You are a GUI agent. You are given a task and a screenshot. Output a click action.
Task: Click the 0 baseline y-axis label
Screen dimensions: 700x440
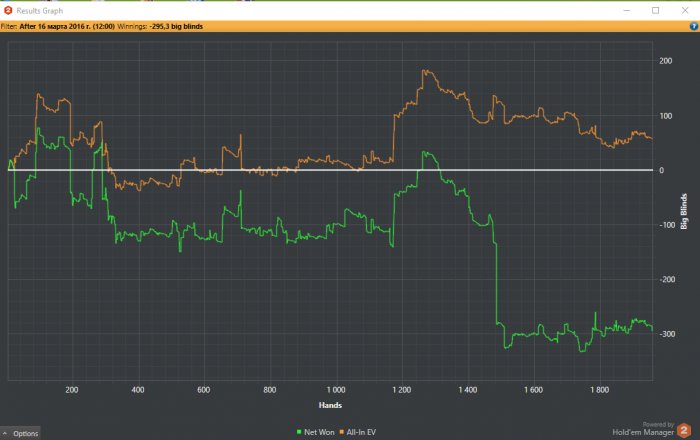coord(661,170)
